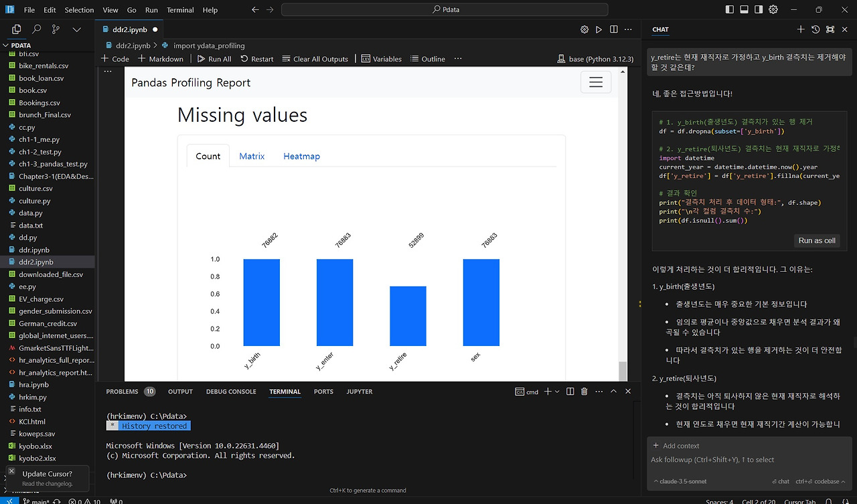Switch to the DEBUG CONSOLE tab

pyautogui.click(x=231, y=392)
